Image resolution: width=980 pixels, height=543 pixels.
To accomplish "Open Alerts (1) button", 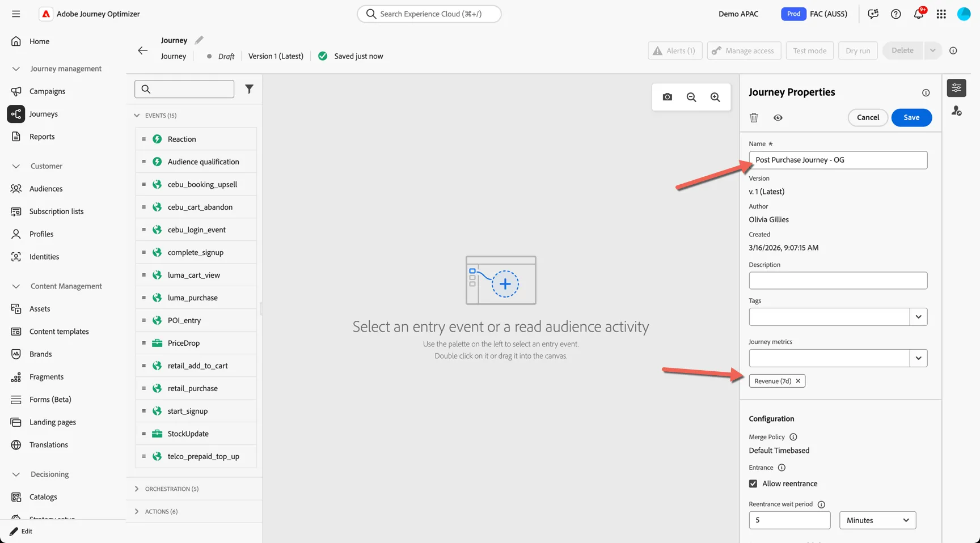I will click(x=675, y=50).
